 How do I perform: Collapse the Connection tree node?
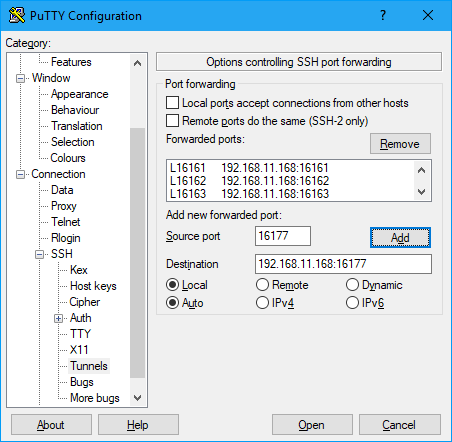[x=21, y=174]
